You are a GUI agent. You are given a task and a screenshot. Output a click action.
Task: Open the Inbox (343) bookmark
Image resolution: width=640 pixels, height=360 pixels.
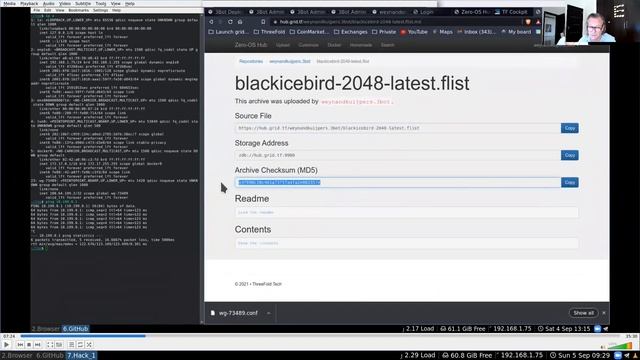click(x=476, y=32)
